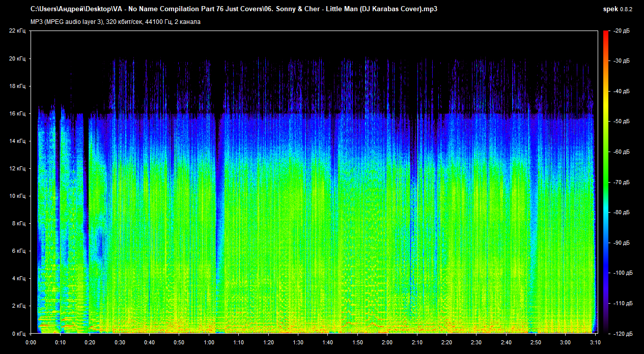Image resolution: width=644 pixels, height=354 pixels.
Task: Select the 6 кГц frequency label
Action: coord(19,251)
